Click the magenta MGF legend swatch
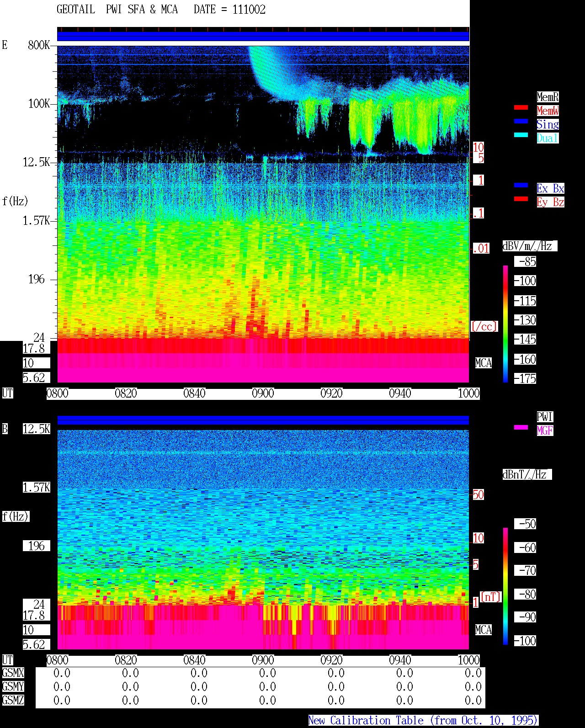 [521, 428]
